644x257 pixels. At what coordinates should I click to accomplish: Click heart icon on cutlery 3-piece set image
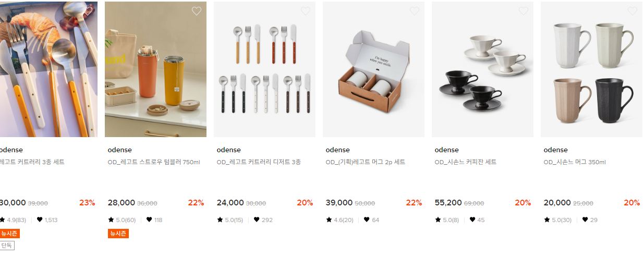click(x=88, y=11)
